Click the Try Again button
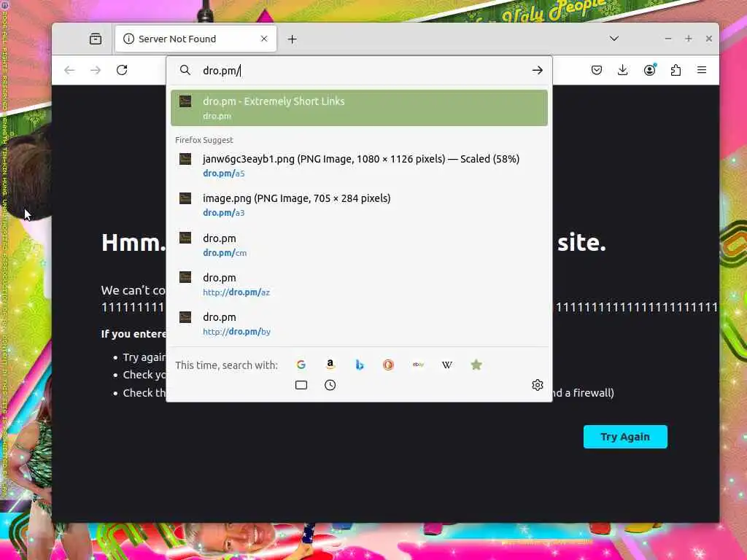Screen dimensions: 747x560 [x=625, y=437]
